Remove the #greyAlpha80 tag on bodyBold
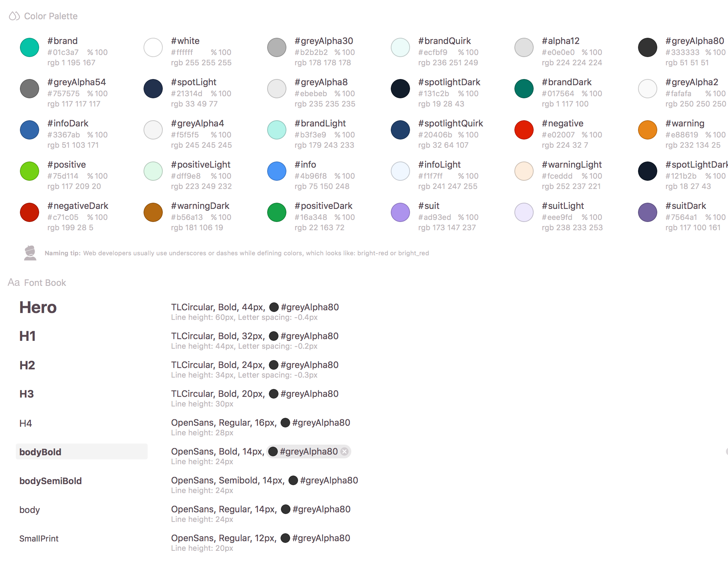Image resolution: width=728 pixels, height=569 pixels. click(344, 451)
